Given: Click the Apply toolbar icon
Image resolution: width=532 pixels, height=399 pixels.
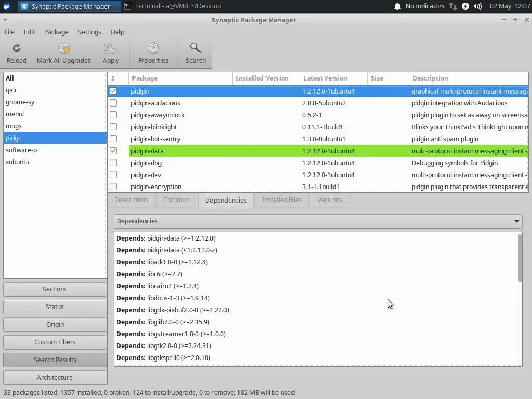Looking at the screenshot, I should (111, 54).
